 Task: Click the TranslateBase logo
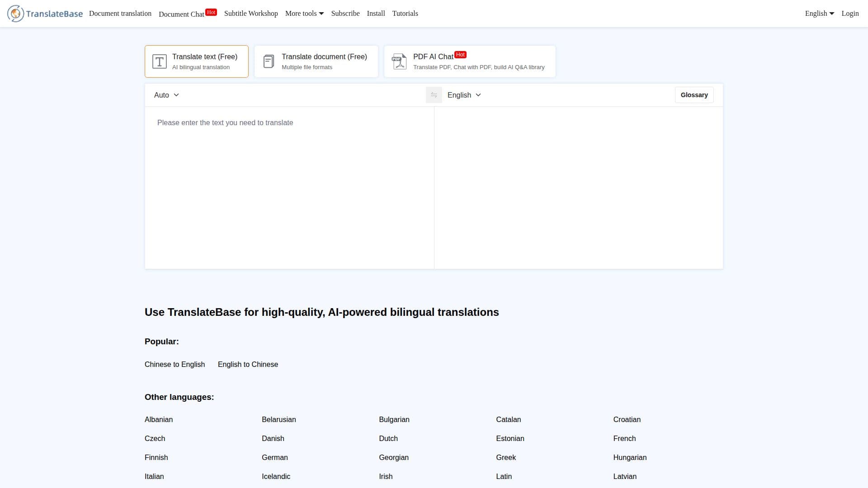[45, 14]
